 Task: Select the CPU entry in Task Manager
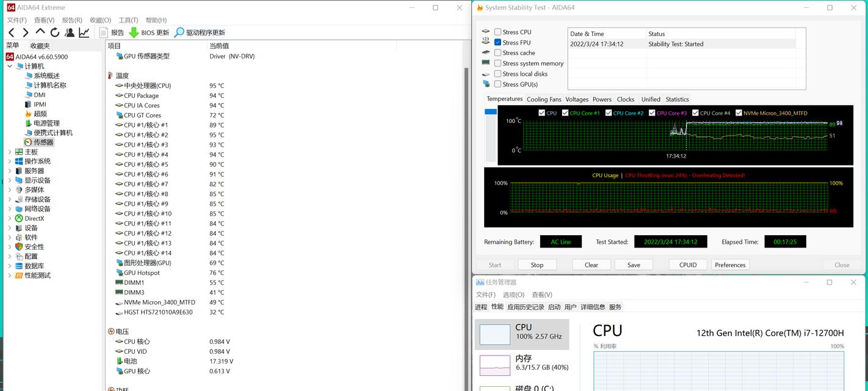coord(522,334)
